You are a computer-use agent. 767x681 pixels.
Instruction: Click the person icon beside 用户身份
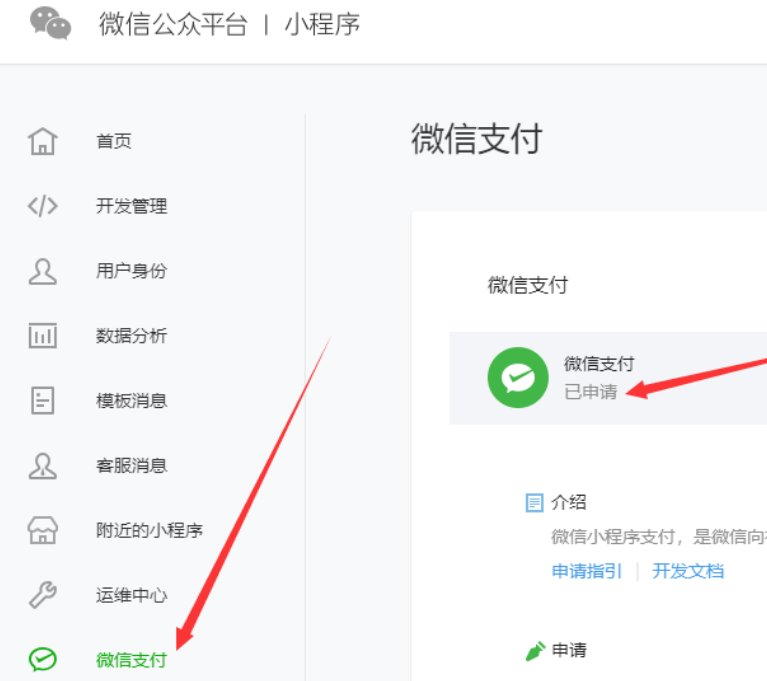pyautogui.click(x=43, y=271)
